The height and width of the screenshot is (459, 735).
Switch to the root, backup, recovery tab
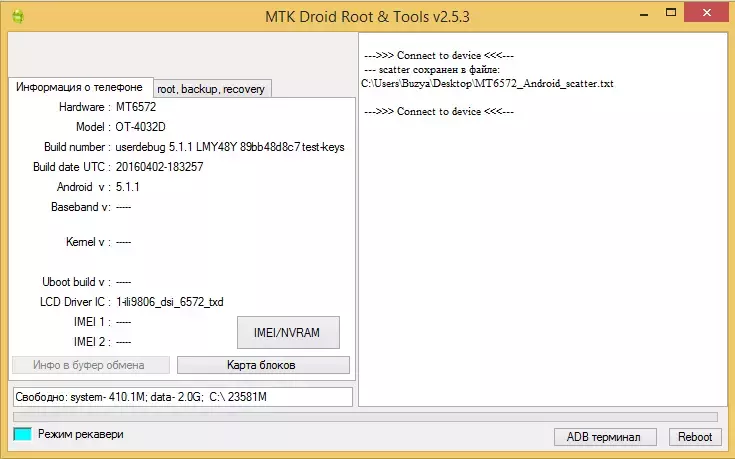click(x=212, y=89)
